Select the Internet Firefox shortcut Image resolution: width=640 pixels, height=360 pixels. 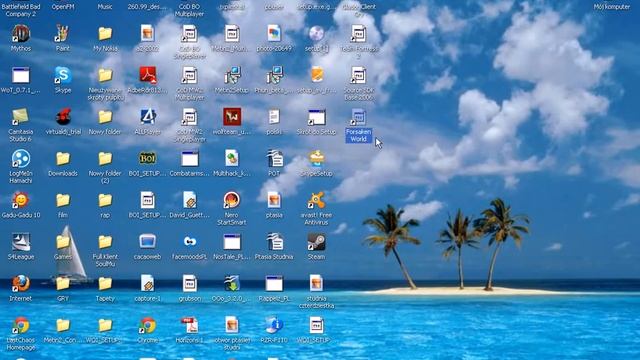click(x=20, y=284)
